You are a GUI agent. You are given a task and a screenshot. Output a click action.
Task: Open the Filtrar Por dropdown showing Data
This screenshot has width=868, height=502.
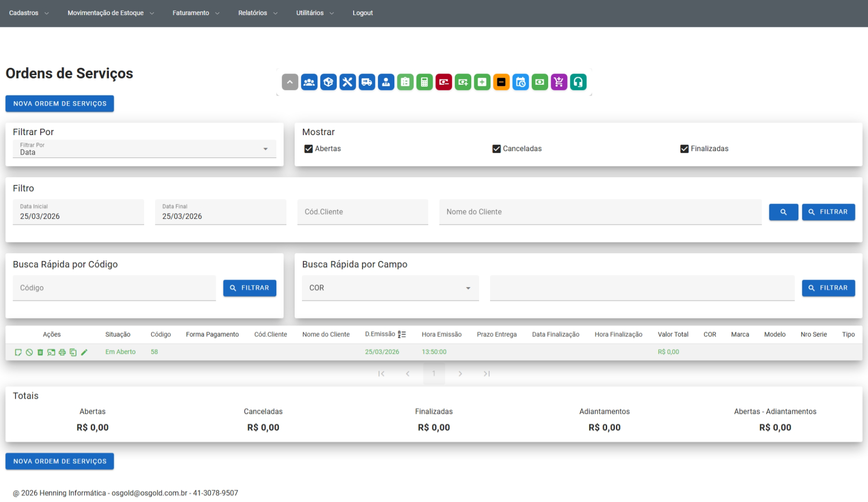click(x=144, y=149)
